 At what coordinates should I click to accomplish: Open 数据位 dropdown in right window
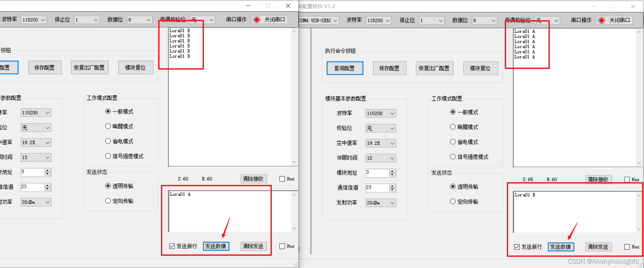click(x=485, y=20)
